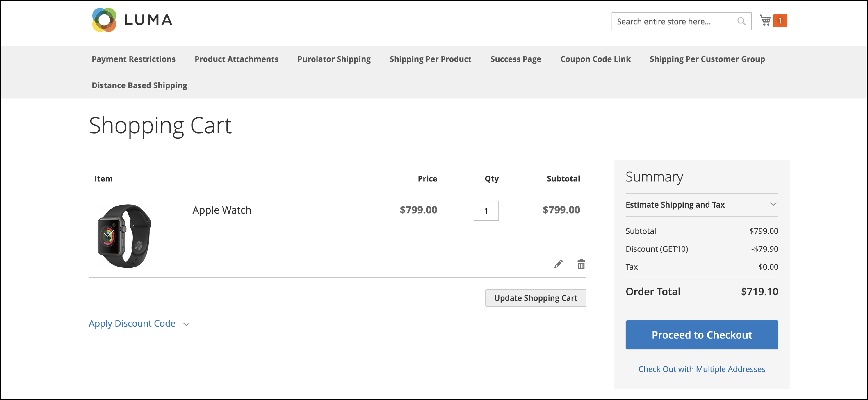Open Coupon Code Link menu item
The height and width of the screenshot is (400, 868).
[595, 59]
